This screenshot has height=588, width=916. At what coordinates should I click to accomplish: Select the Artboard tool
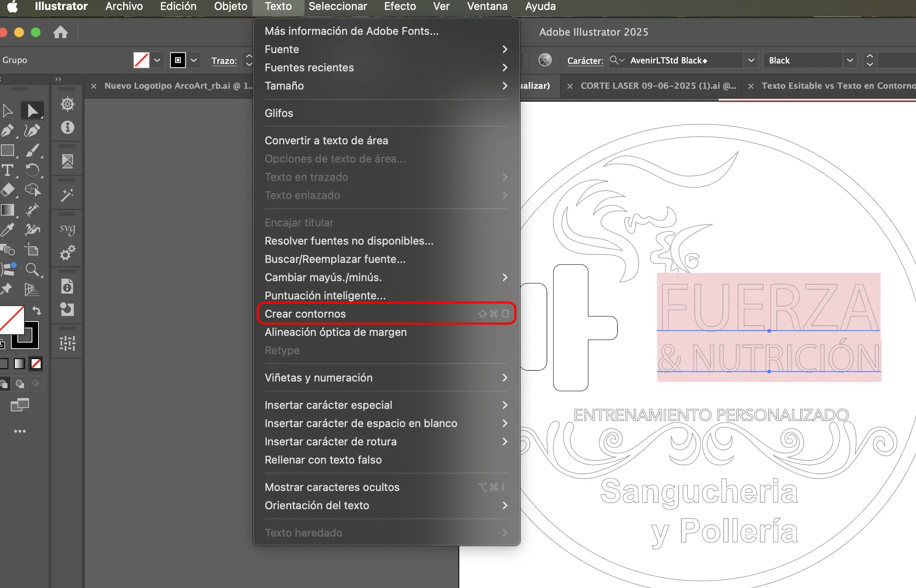coord(32,250)
